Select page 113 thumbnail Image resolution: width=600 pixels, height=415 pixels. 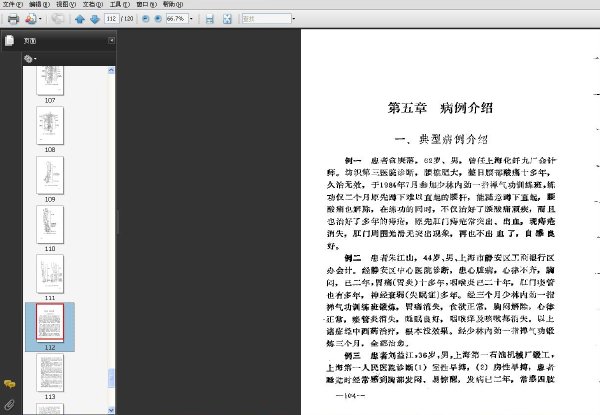click(50, 373)
